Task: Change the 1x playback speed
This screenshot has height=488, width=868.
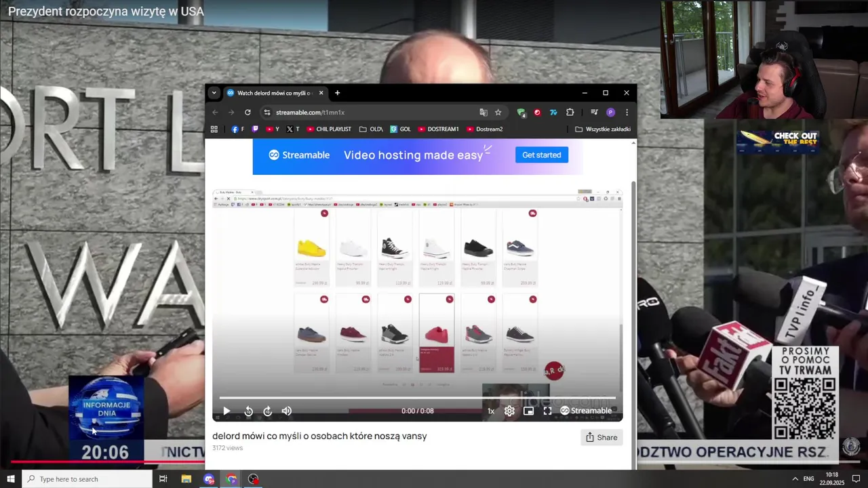Action: point(491,411)
